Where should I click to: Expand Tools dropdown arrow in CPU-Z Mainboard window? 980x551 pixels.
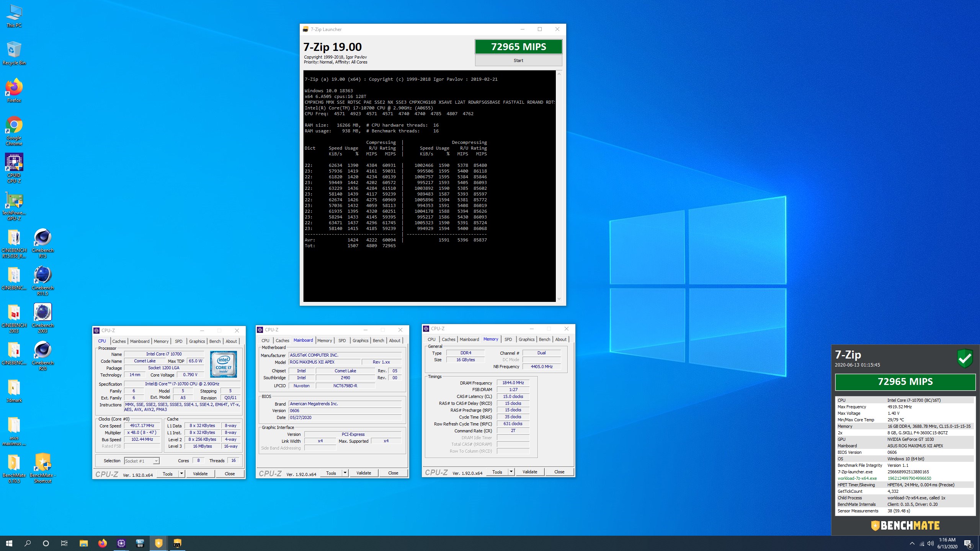[x=345, y=473]
